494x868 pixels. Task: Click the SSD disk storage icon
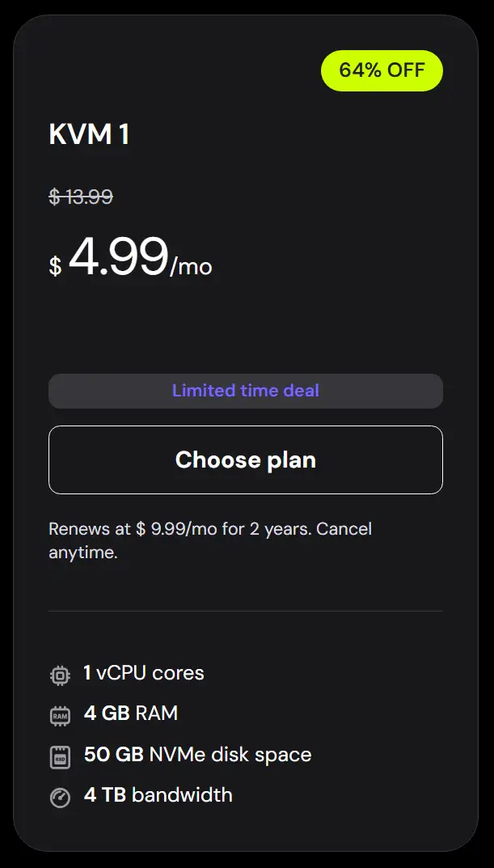(x=60, y=757)
